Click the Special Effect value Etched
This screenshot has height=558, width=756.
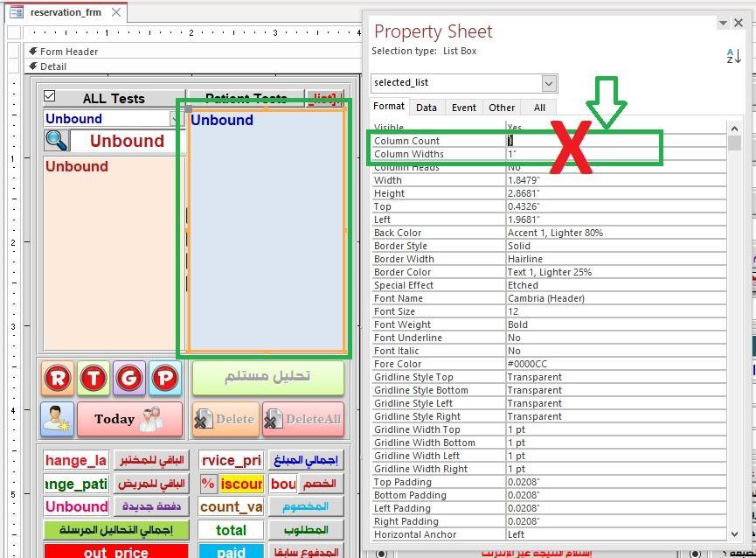coord(615,285)
